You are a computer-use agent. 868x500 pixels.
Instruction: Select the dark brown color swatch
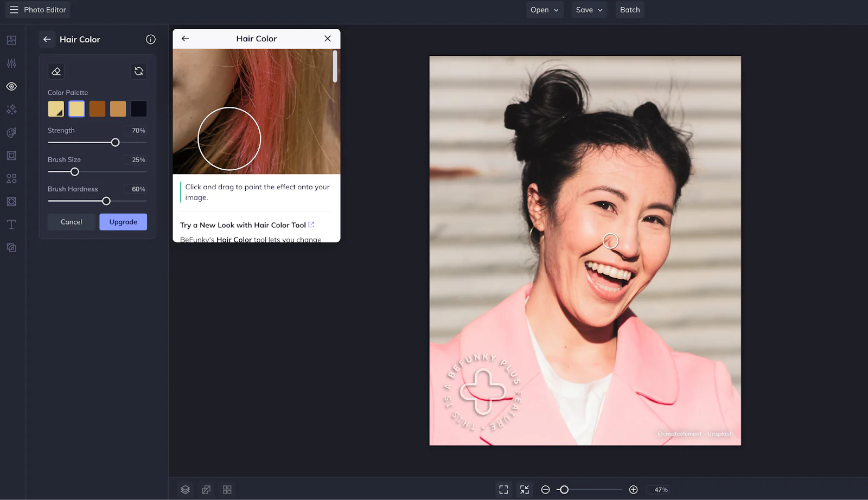pos(97,108)
